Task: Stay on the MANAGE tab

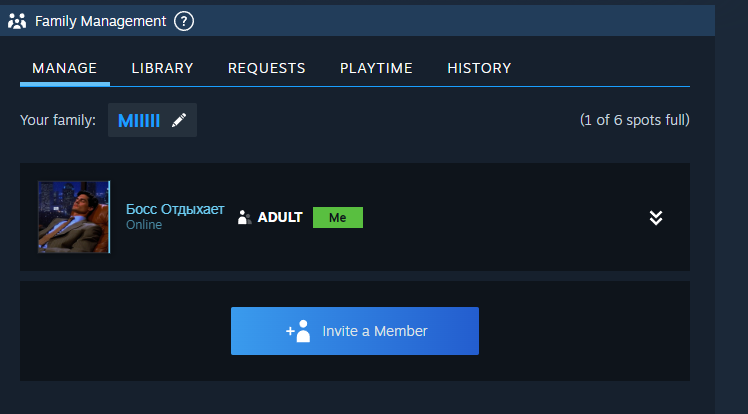Action: pyautogui.click(x=64, y=68)
